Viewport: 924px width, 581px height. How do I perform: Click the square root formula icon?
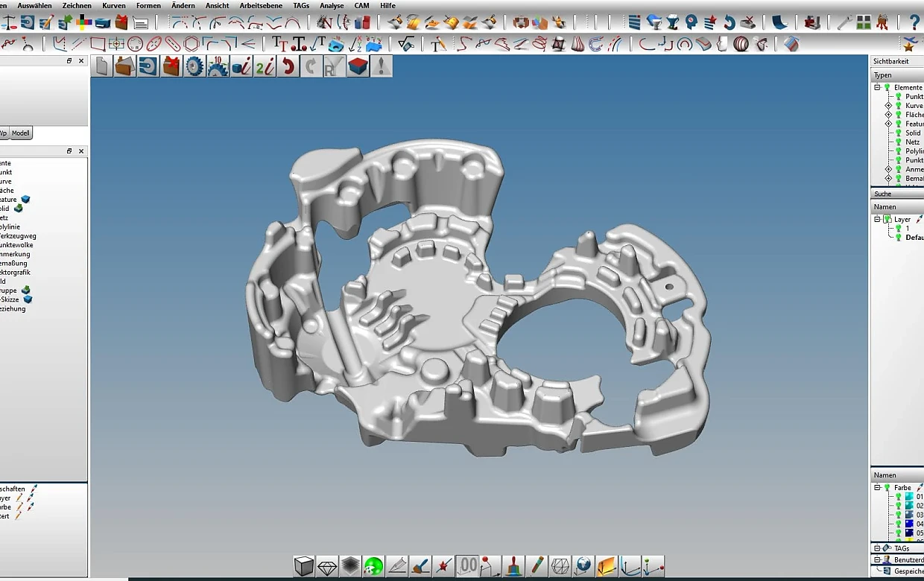coord(406,44)
